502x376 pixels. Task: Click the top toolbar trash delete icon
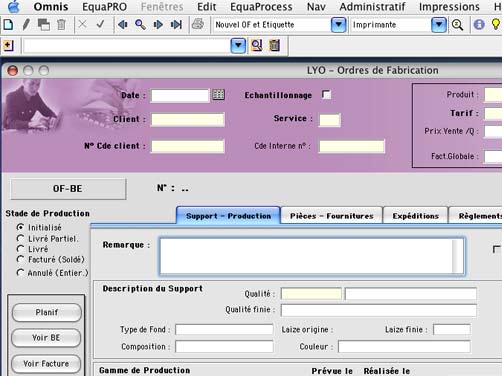(x=61, y=25)
